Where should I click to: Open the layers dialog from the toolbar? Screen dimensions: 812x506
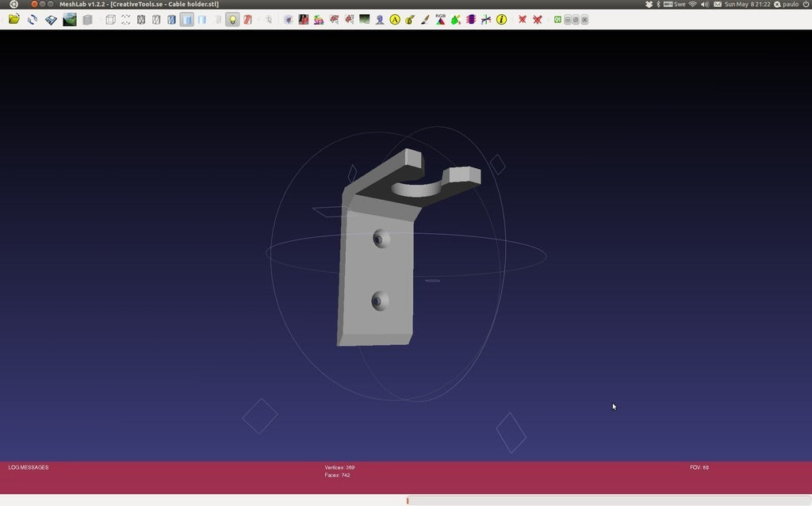[x=87, y=19]
